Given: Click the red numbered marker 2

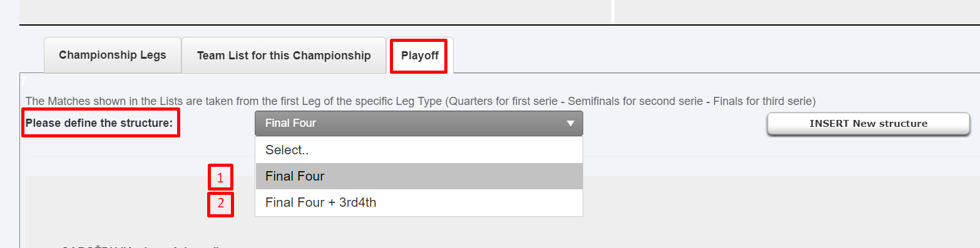Looking at the screenshot, I should [220, 203].
